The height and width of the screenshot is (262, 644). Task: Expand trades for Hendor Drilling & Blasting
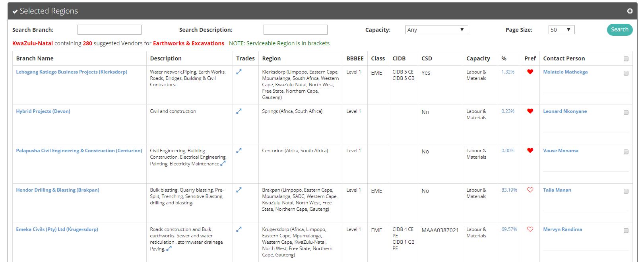point(239,190)
